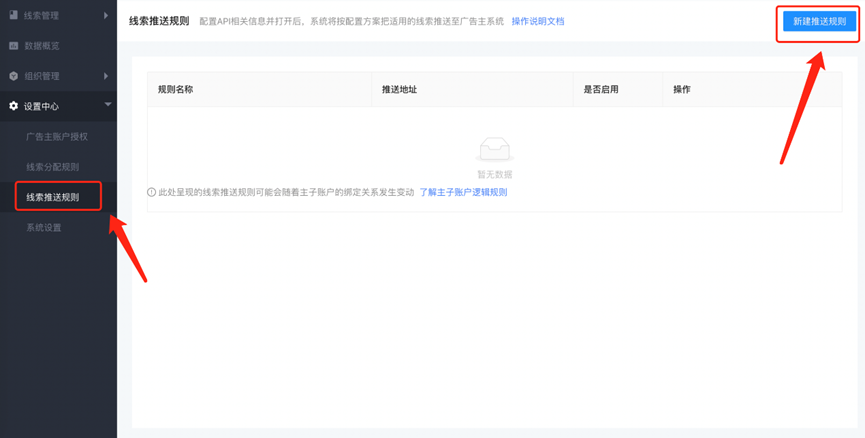Open the 操作说明文档 link
The image size is (865, 438).
538,22
